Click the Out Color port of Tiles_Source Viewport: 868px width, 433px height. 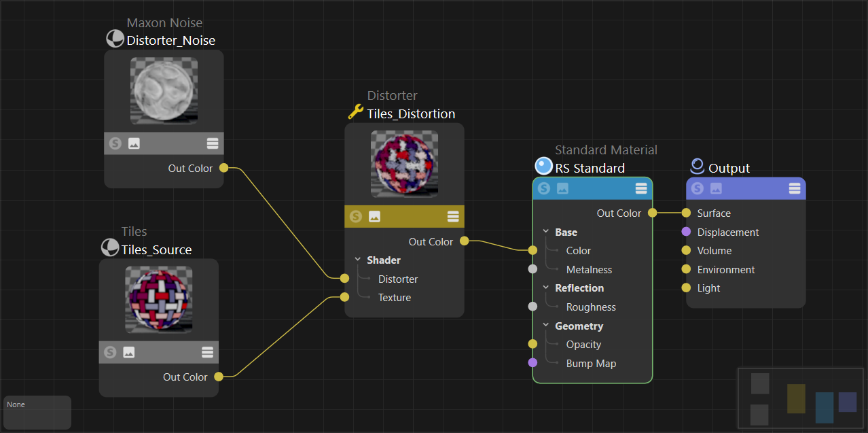[x=219, y=377]
